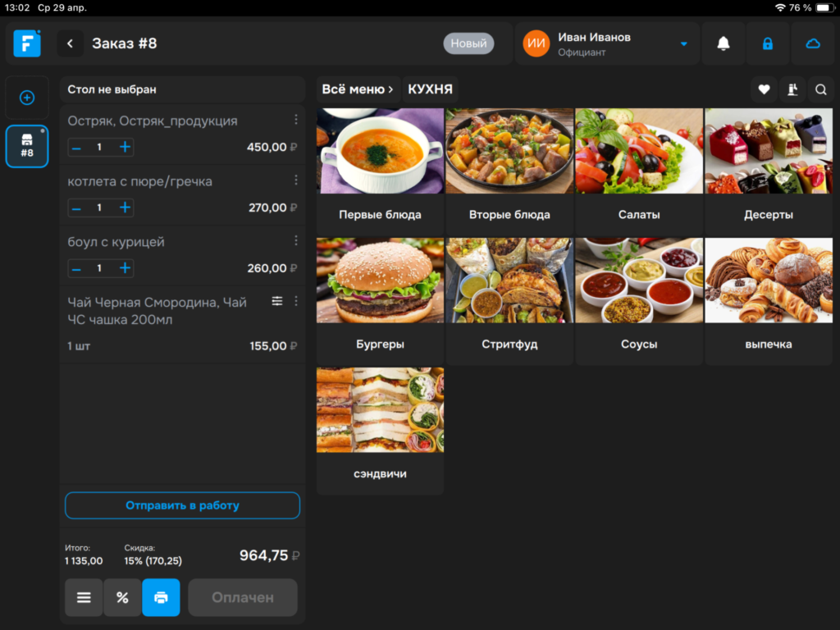This screenshot has width=840, height=630.
Task: Lock the terminal with the padlock icon
Action: tap(768, 43)
